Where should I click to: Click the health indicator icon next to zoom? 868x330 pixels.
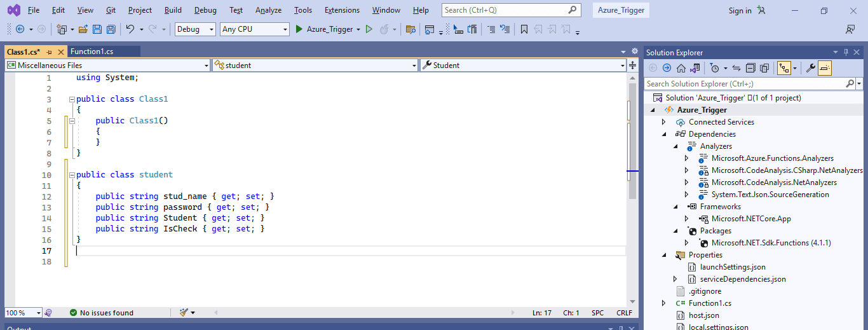(48, 313)
